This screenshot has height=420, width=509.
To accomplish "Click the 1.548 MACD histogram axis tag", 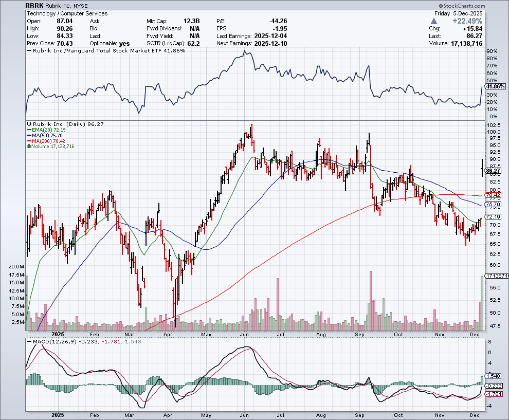I will 493,376.
